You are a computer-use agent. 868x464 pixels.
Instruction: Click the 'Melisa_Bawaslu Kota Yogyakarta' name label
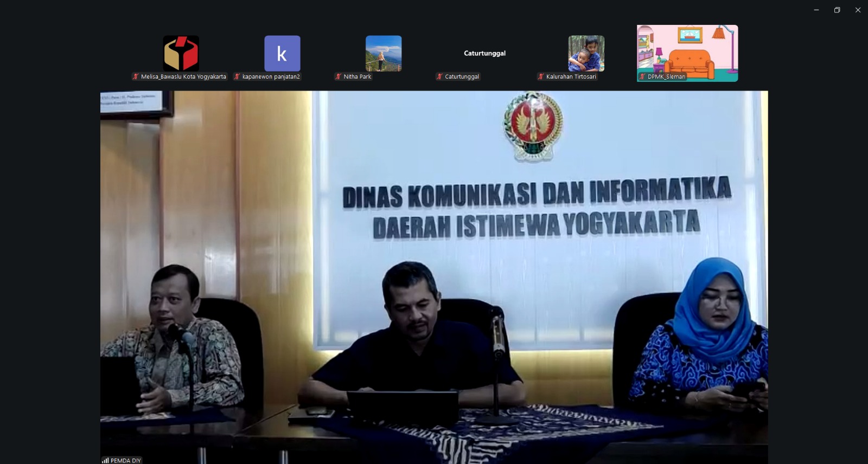tap(183, 76)
